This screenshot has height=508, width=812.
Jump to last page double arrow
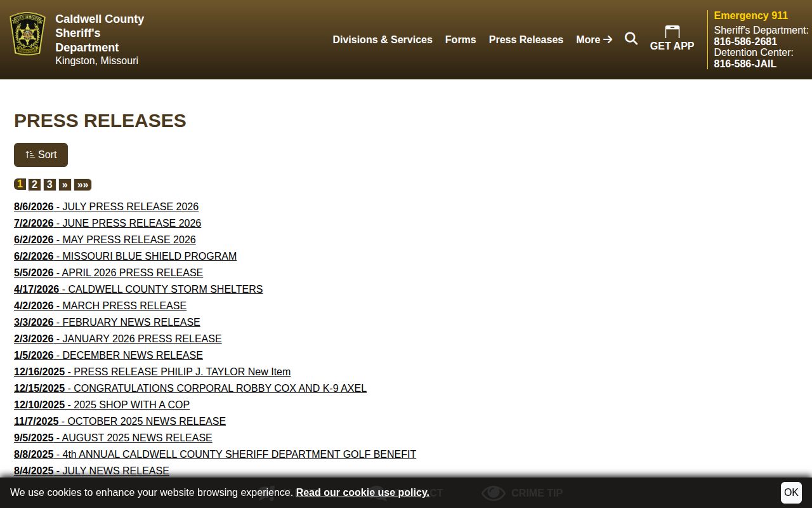pos(82,185)
